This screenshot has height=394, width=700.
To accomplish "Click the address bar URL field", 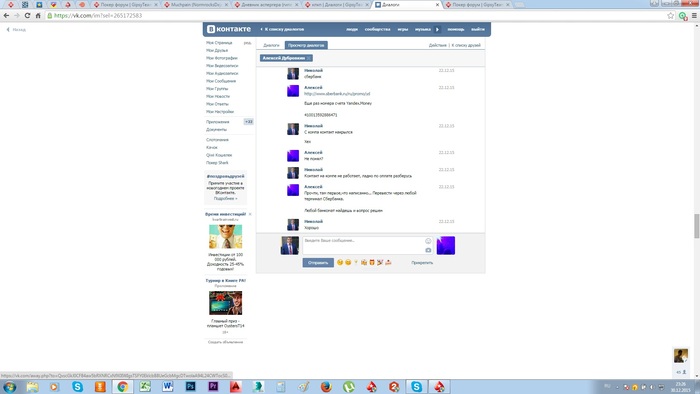I will coord(357,16).
